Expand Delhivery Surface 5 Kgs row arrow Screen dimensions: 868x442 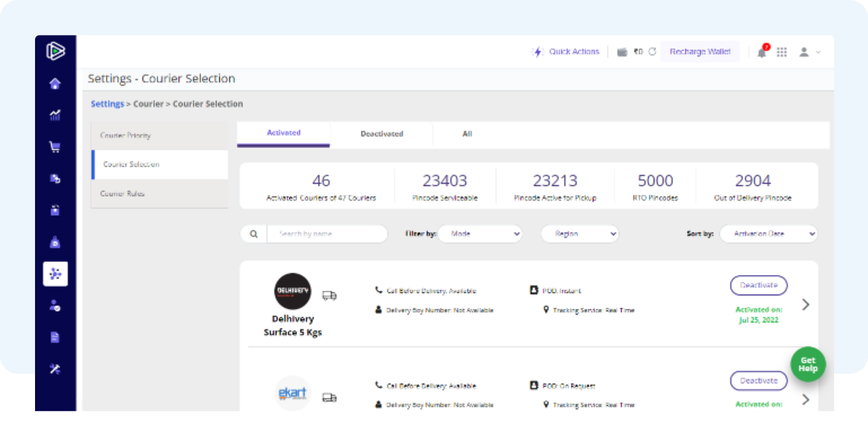806,305
